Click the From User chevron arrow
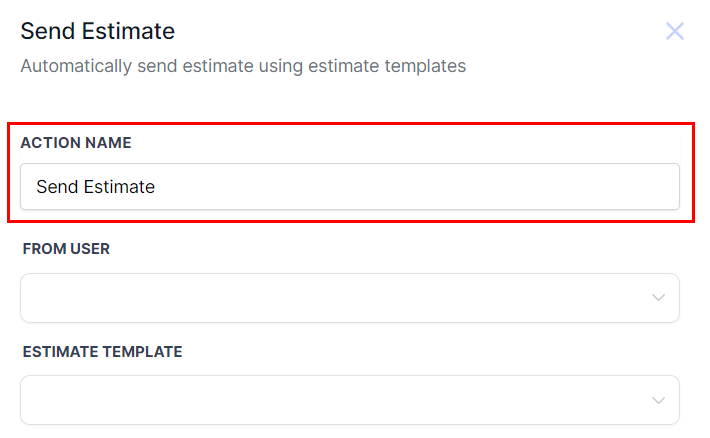710x438 pixels. click(x=658, y=298)
